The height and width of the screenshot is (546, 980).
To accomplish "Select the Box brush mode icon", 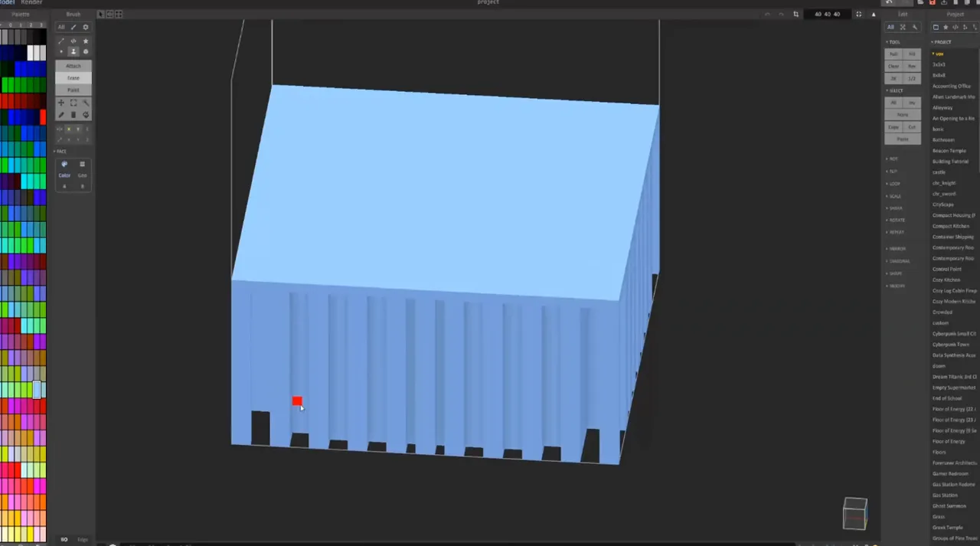I will [x=86, y=51].
